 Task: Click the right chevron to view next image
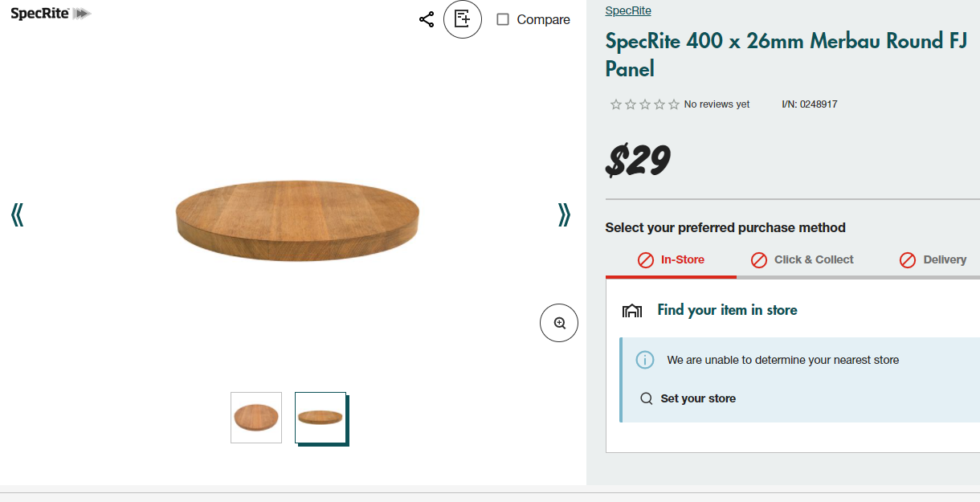(x=565, y=214)
